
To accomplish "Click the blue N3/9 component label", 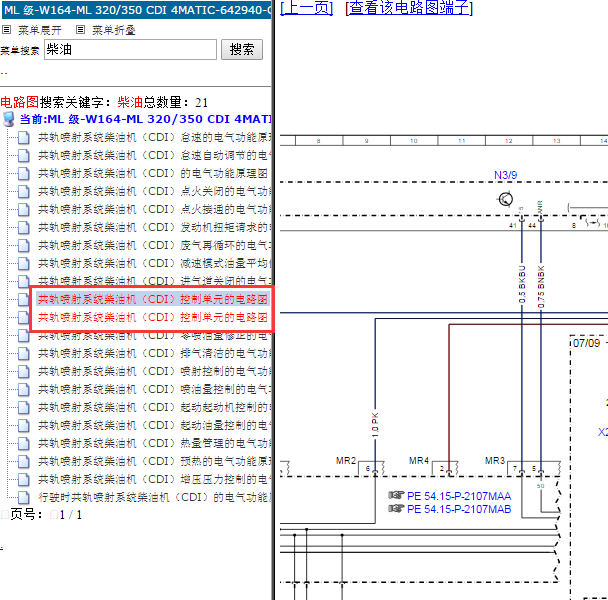I will (505, 175).
